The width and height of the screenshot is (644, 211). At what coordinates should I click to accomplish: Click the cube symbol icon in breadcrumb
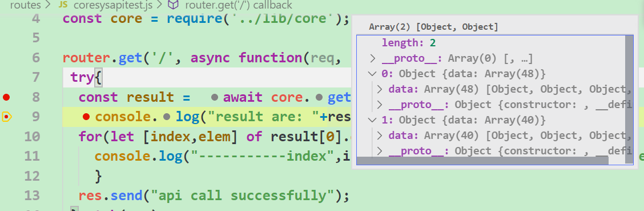point(174,5)
